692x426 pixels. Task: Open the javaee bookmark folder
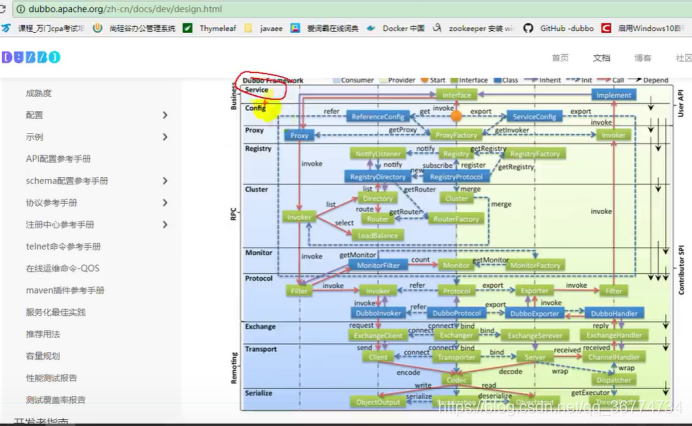263,28
